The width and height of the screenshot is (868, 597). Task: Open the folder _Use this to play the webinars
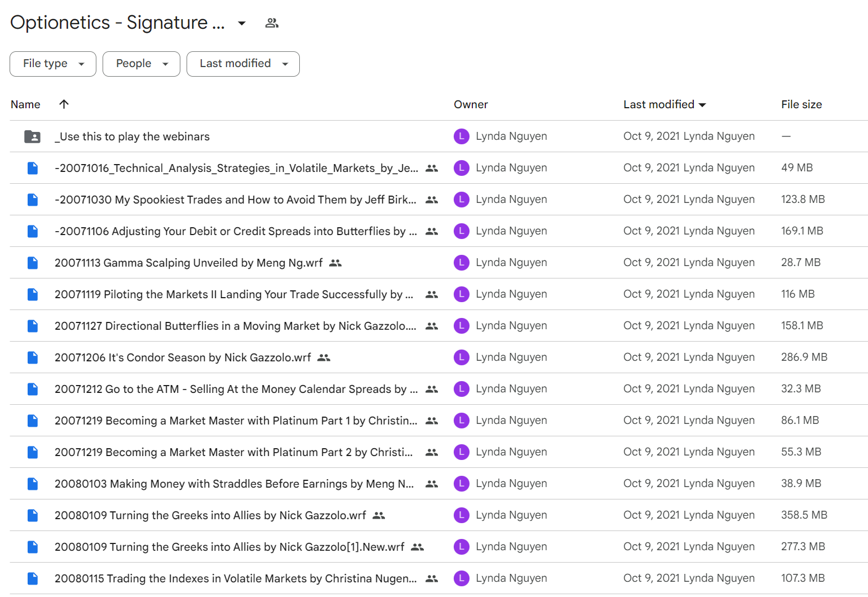tap(132, 136)
